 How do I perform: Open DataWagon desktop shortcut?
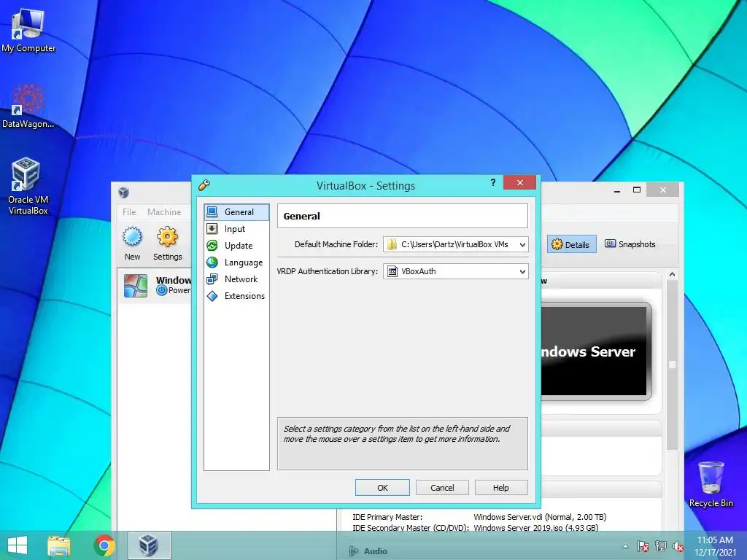[x=28, y=106]
